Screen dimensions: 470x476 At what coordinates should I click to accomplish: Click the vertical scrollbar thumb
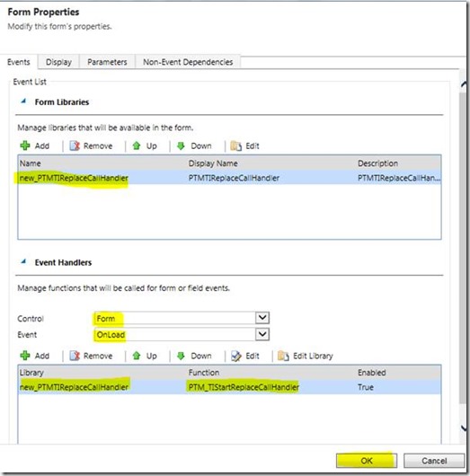[463, 247]
